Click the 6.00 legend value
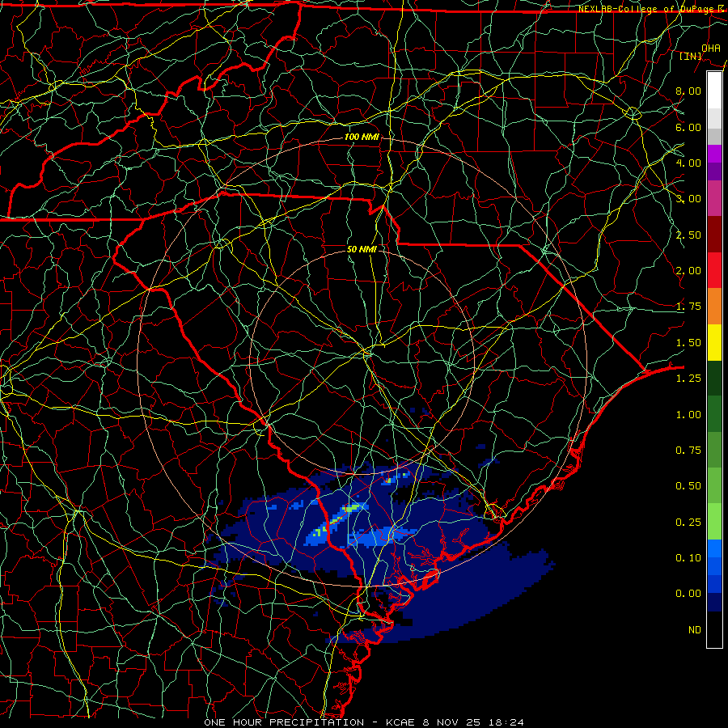Viewport: 728px width, 728px height. 688,127
